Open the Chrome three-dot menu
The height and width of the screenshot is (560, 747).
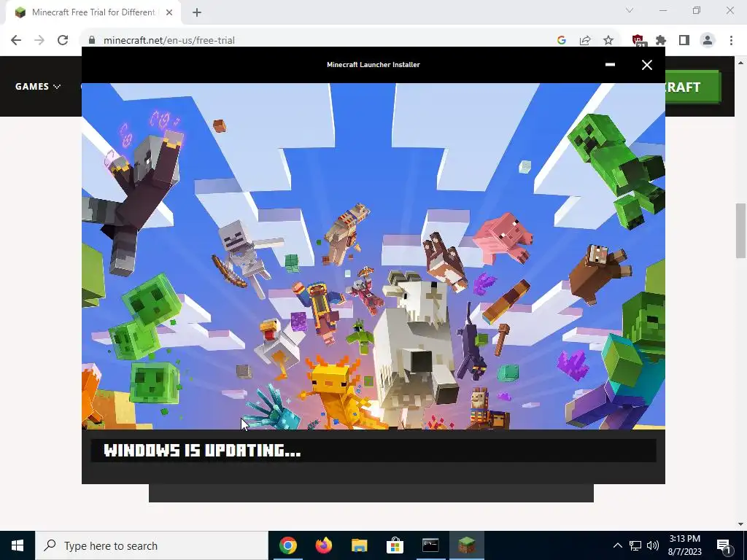point(731,40)
